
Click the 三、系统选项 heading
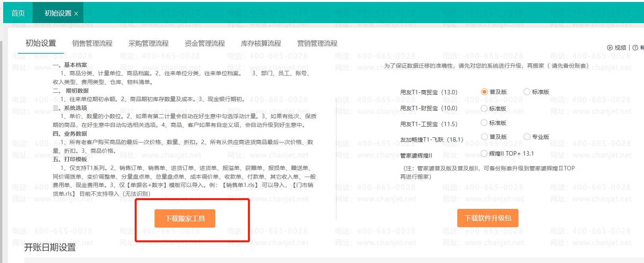tap(70, 108)
